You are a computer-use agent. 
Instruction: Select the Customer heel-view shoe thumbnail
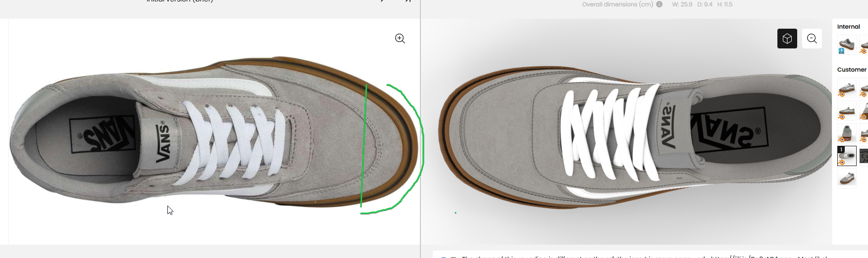click(x=847, y=133)
